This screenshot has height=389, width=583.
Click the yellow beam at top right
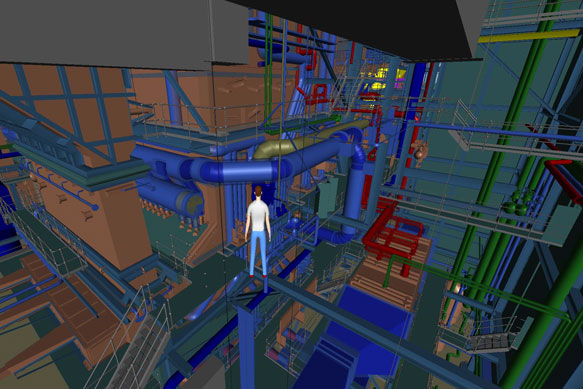click(528, 35)
